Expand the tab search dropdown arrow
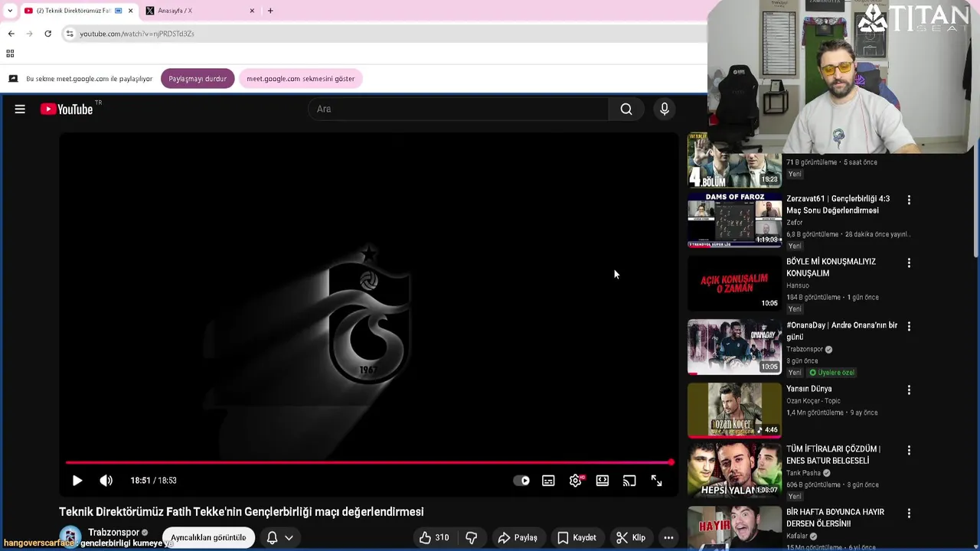Image resolution: width=980 pixels, height=551 pixels. 10,11
